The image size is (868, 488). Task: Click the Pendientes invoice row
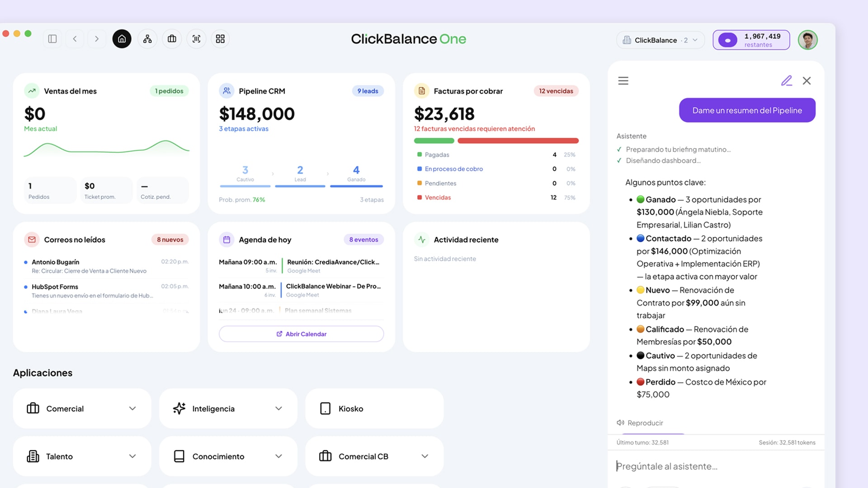click(x=496, y=183)
